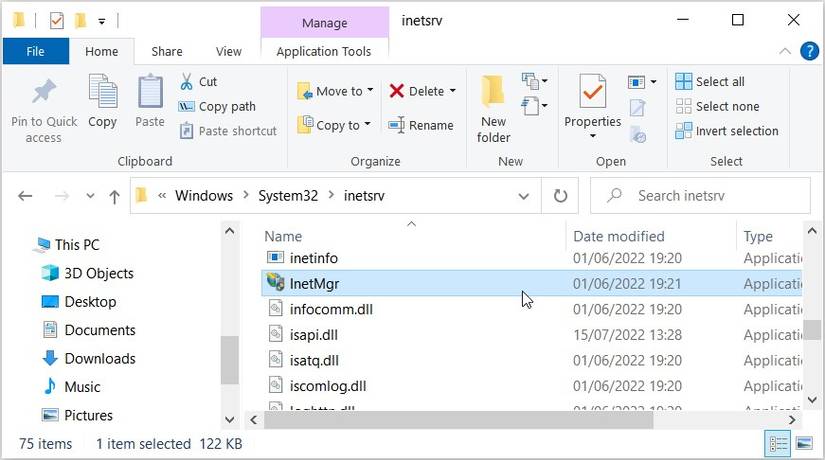Collapse the ribbon with the chevron
The width and height of the screenshot is (825, 460).
pos(784,51)
